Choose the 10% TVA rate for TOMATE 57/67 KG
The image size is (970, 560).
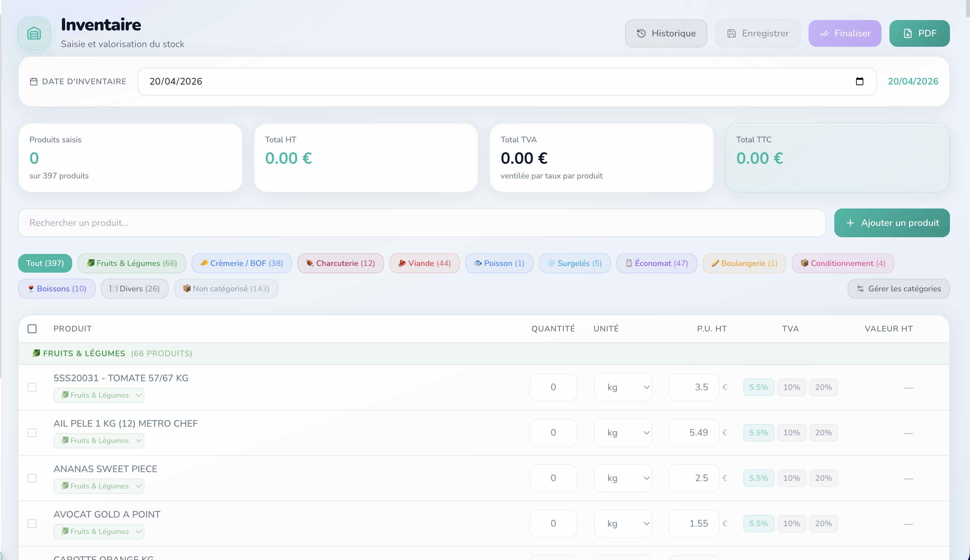tap(791, 387)
